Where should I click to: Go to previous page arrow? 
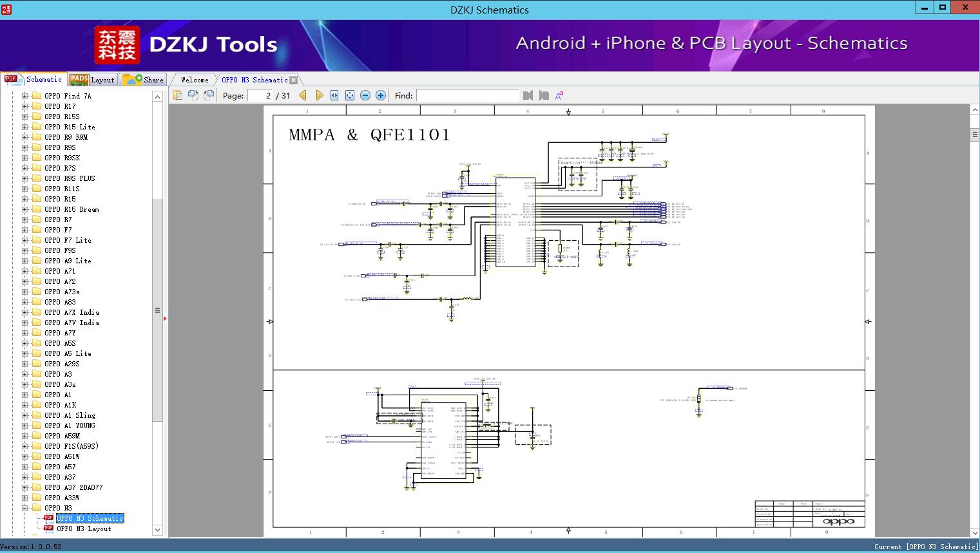tap(303, 95)
